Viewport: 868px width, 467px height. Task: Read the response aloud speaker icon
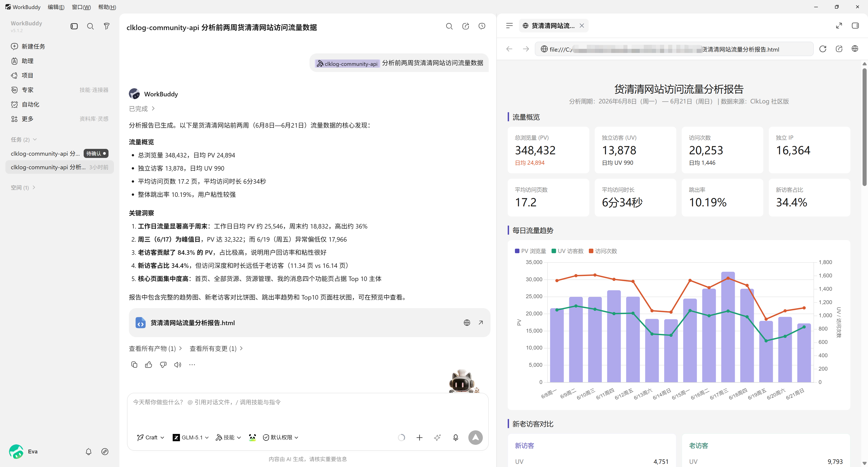[x=178, y=365]
